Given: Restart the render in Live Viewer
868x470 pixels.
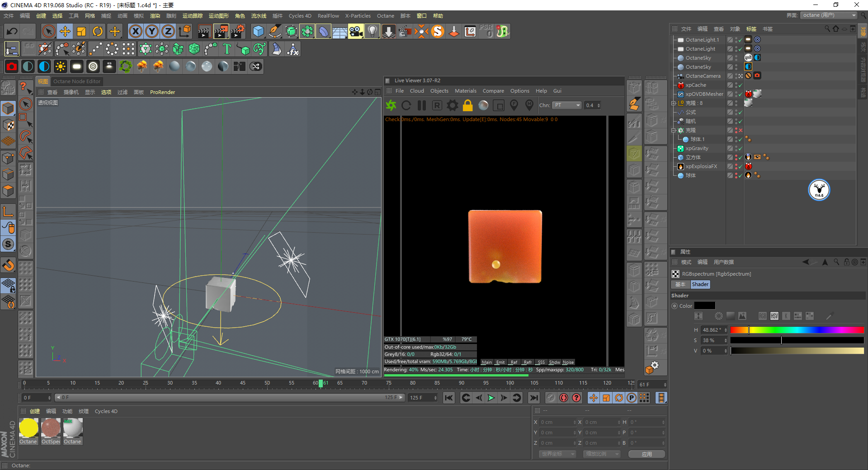Looking at the screenshot, I should (406, 105).
